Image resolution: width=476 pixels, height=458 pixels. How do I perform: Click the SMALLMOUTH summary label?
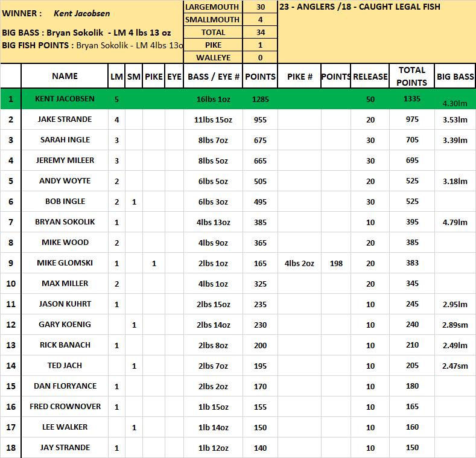(212, 19)
